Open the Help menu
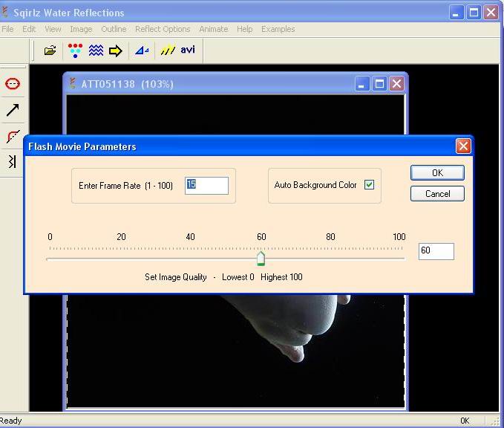Screen dimensions: 504x428 (245, 29)
